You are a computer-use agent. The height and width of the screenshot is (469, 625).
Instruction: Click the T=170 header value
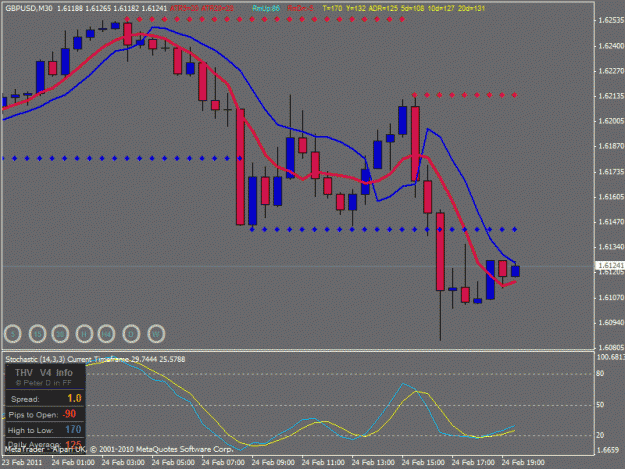click(332, 8)
